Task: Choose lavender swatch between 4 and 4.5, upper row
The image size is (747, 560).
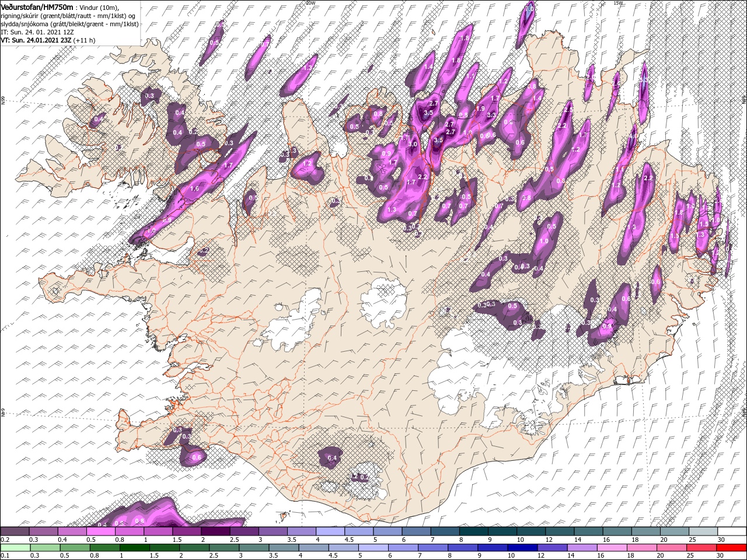Action: click(330, 531)
